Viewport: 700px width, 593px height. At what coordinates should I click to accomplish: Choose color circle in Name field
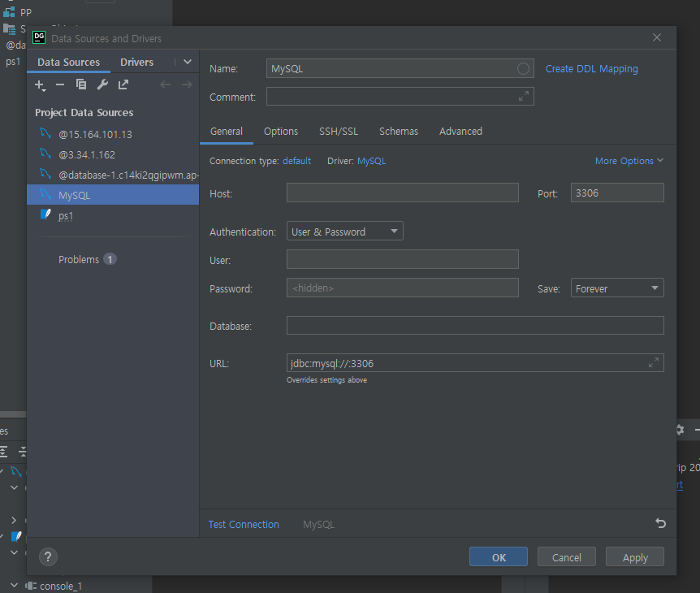point(523,69)
